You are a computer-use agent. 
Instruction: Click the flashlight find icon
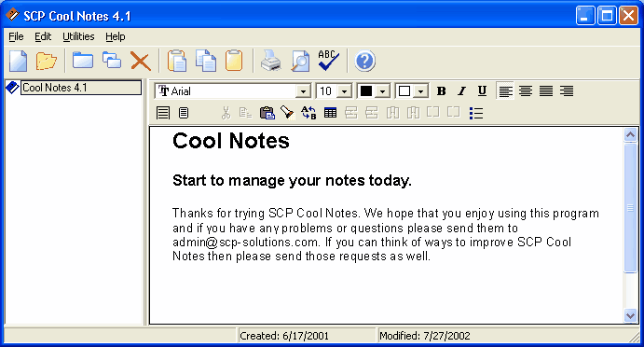coord(287,112)
